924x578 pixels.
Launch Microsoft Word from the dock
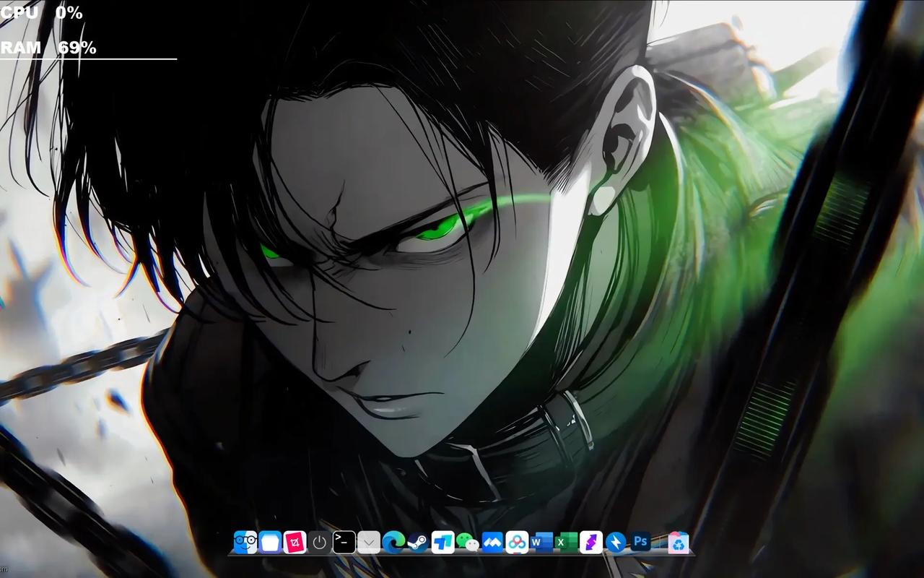click(541, 542)
